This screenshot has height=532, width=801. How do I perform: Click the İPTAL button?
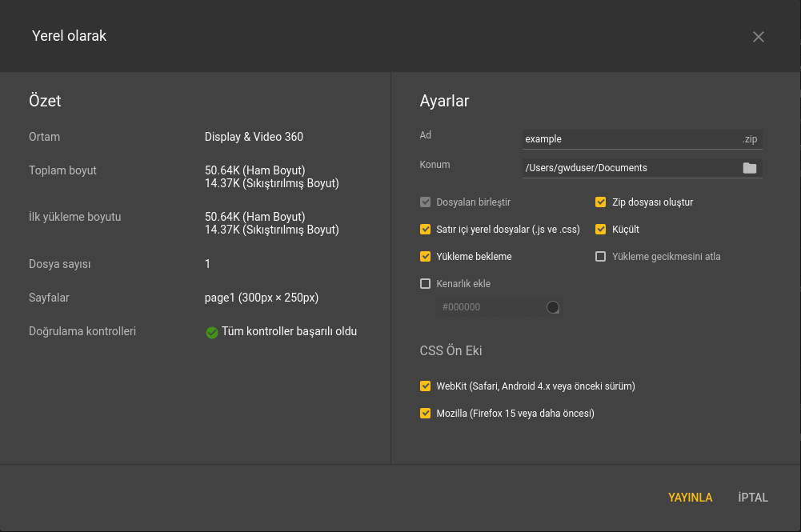[753, 498]
